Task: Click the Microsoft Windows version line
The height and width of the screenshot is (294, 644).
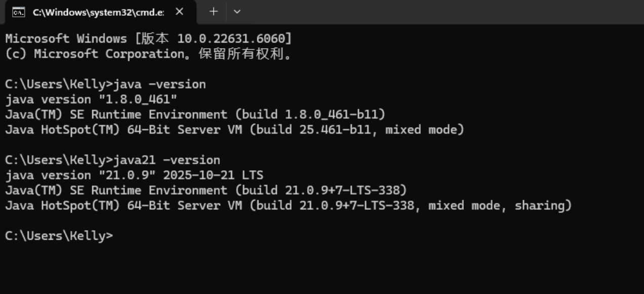Action: click(148, 39)
